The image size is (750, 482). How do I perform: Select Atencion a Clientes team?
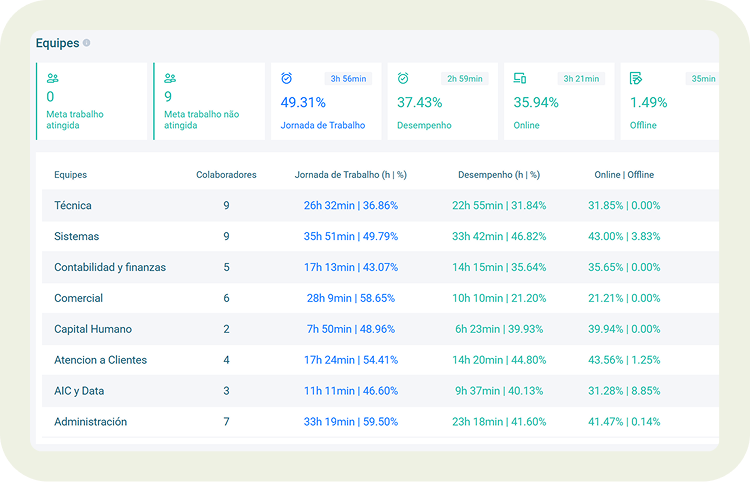[100, 360]
